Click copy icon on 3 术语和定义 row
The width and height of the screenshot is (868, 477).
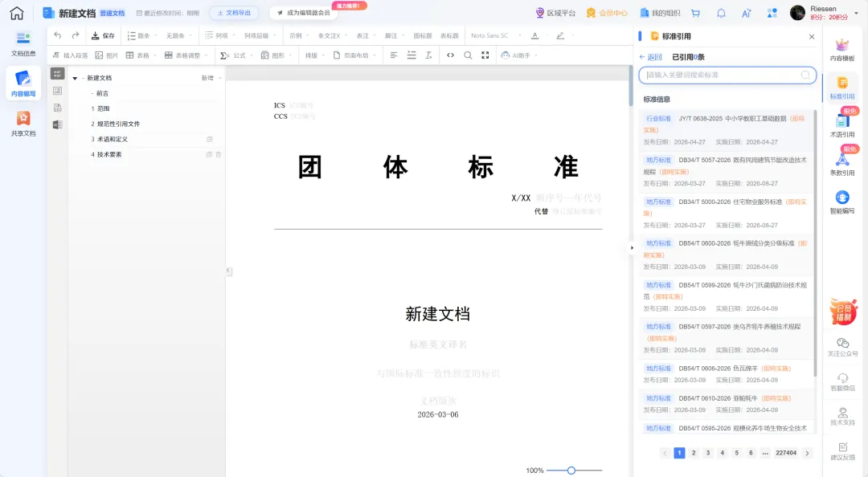click(209, 140)
